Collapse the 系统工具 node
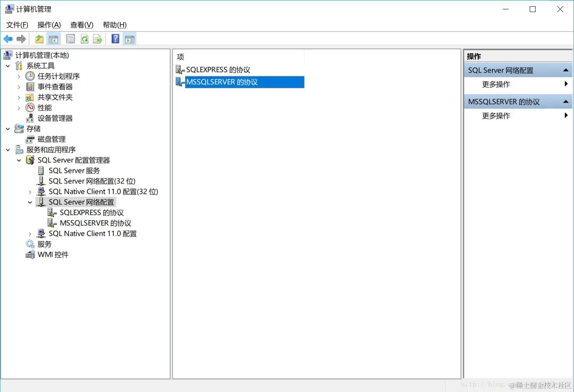 tap(8, 66)
